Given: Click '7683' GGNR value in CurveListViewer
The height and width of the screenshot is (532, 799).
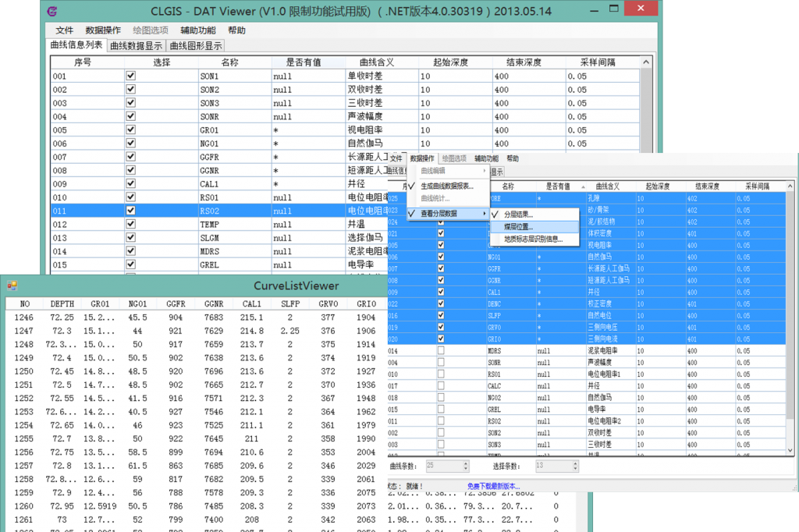Looking at the screenshot, I should click(x=214, y=317).
